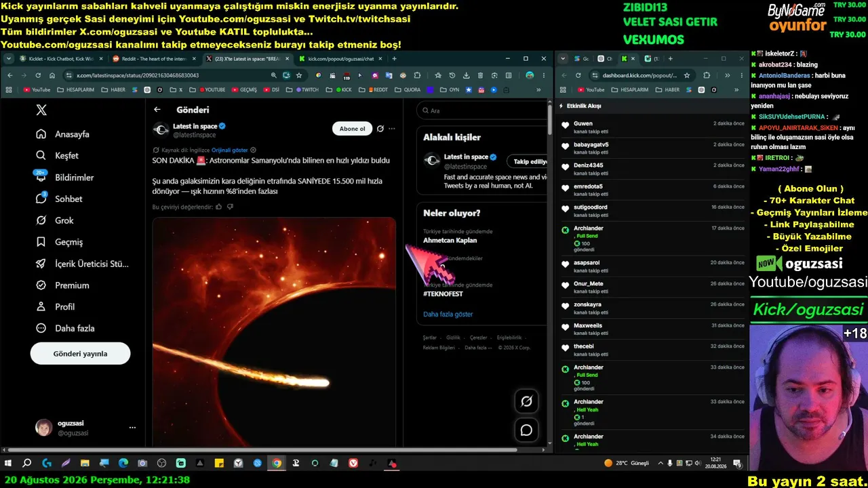This screenshot has width=868, height=488.
Task: Open Keşfet in the X sidebar
Action: click(x=58, y=156)
